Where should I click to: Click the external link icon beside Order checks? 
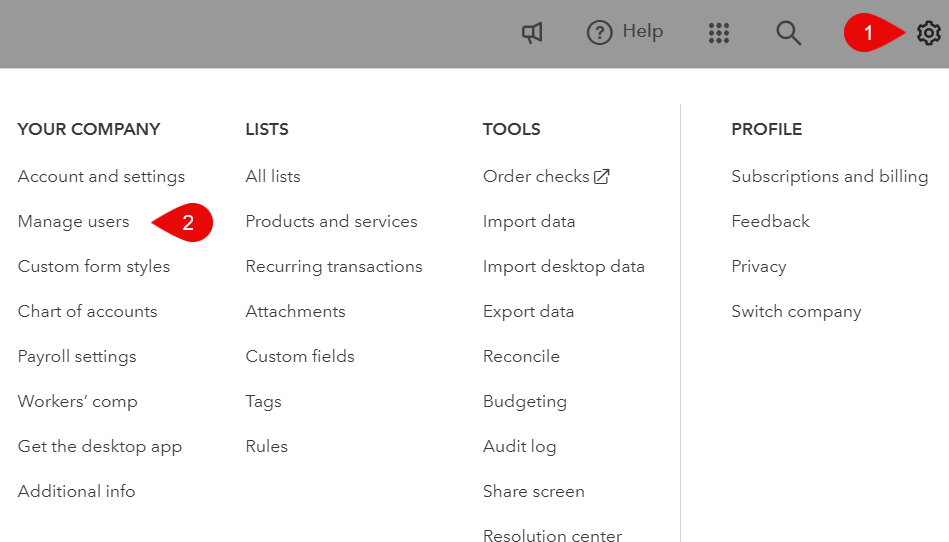(x=602, y=177)
